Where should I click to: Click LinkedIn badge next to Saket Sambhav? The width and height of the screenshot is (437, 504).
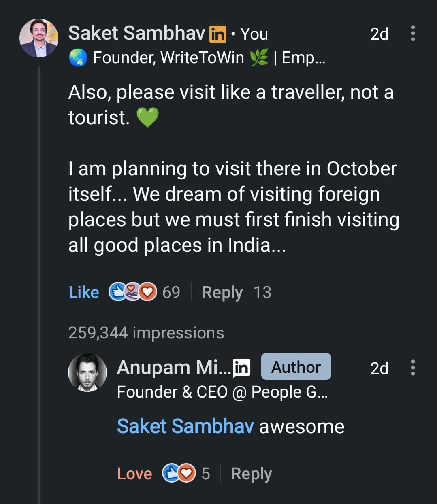(217, 34)
